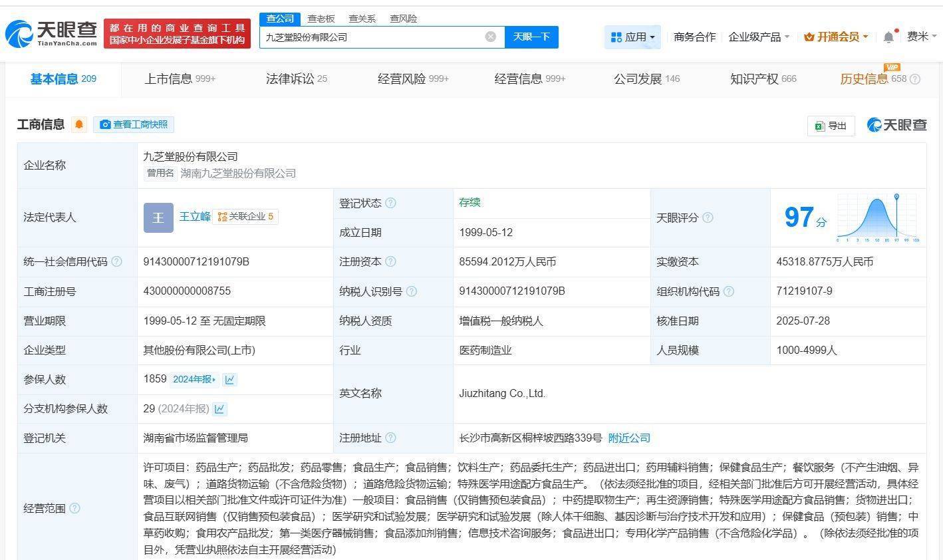Click the registration authority 湖南省市场监督管理局

(x=196, y=438)
